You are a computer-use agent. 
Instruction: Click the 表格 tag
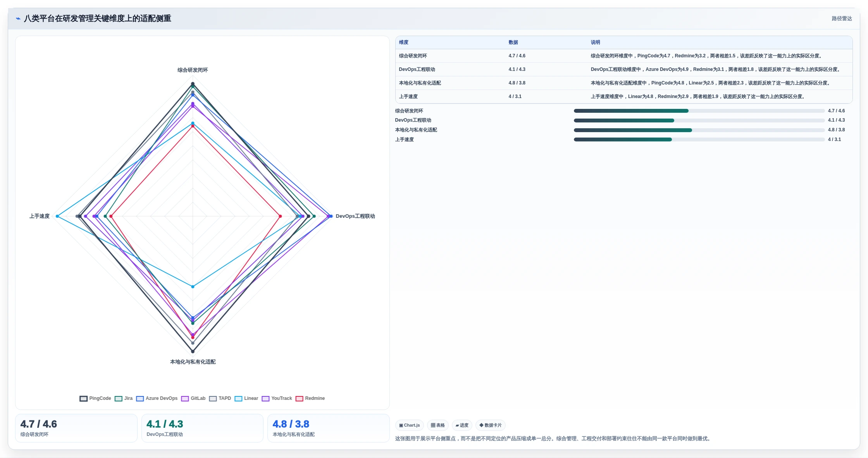coord(438,425)
